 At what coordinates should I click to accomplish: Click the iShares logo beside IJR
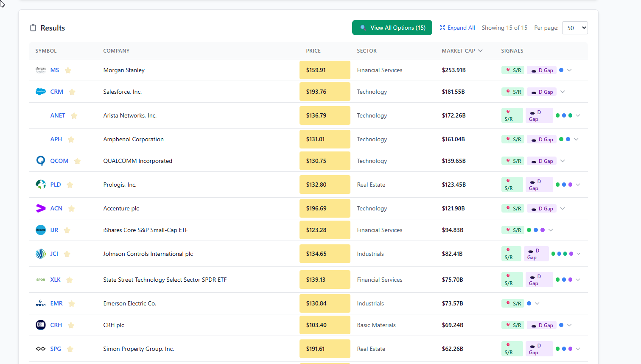click(x=41, y=230)
